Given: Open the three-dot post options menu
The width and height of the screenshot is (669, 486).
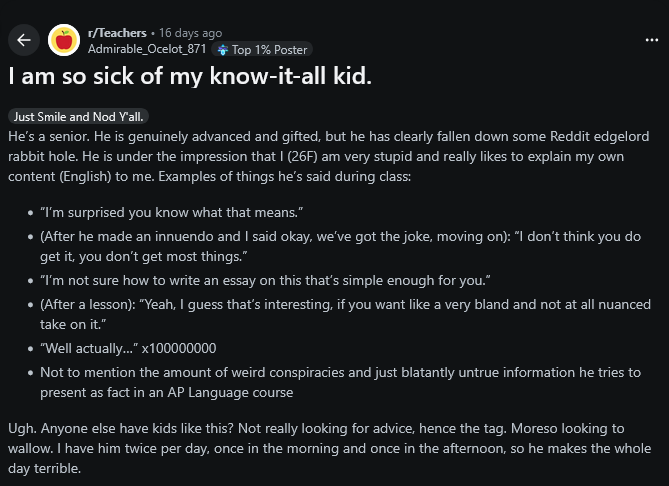Looking at the screenshot, I should [651, 40].
